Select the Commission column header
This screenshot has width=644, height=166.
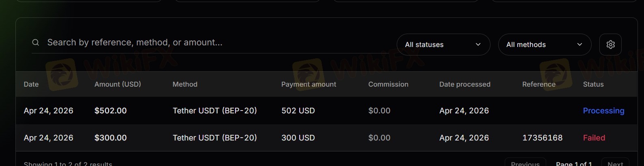point(388,84)
